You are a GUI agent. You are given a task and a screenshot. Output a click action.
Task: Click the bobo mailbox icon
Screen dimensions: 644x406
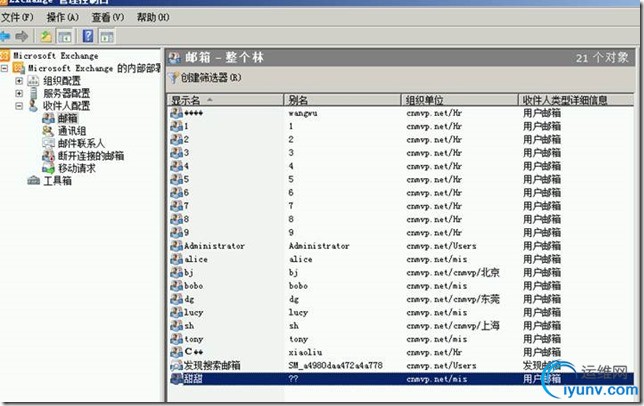point(177,286)
